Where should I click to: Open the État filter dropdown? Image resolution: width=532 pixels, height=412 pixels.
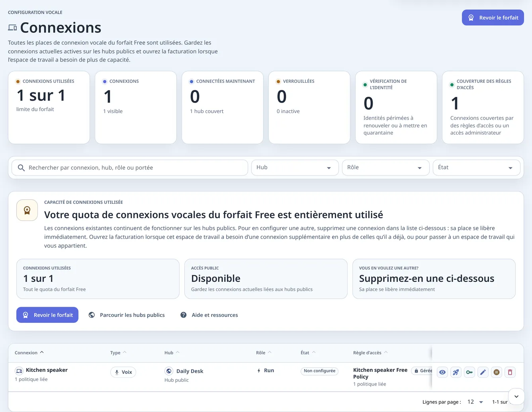pyautogui.click(x=477, y=168)
